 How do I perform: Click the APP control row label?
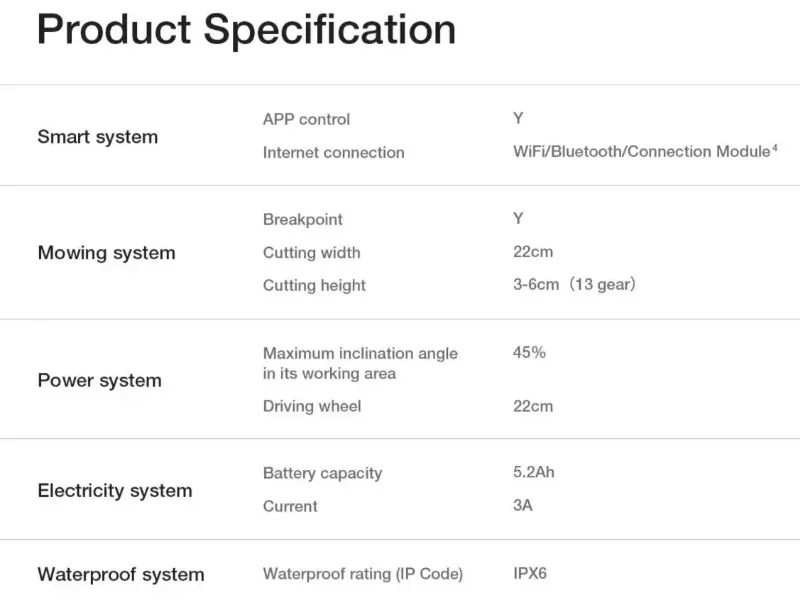306,119
